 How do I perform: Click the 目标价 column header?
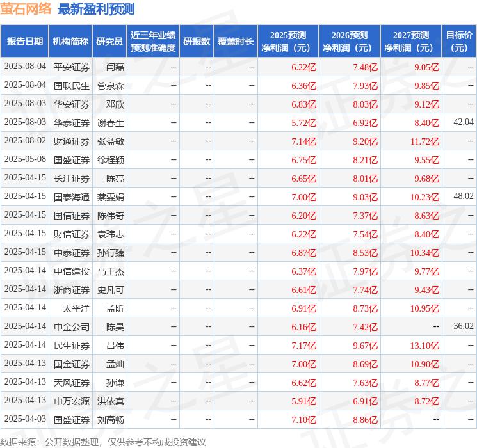[459, 42]
